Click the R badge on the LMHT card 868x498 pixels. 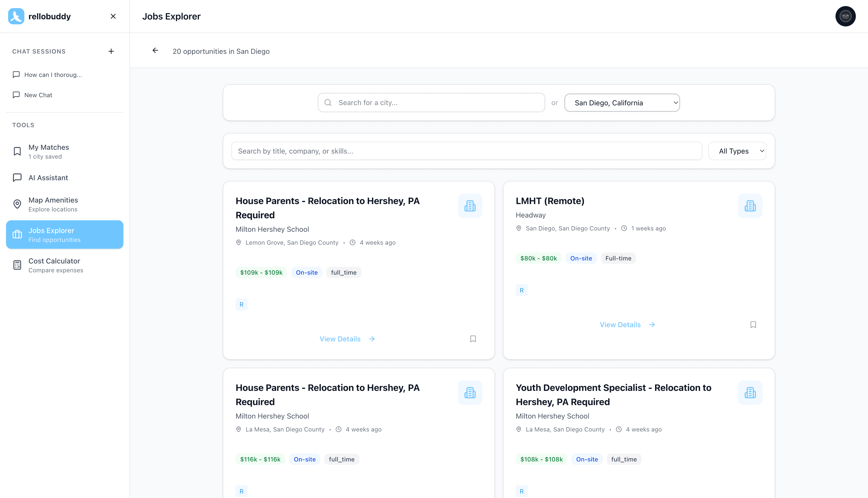click(522, 290)
